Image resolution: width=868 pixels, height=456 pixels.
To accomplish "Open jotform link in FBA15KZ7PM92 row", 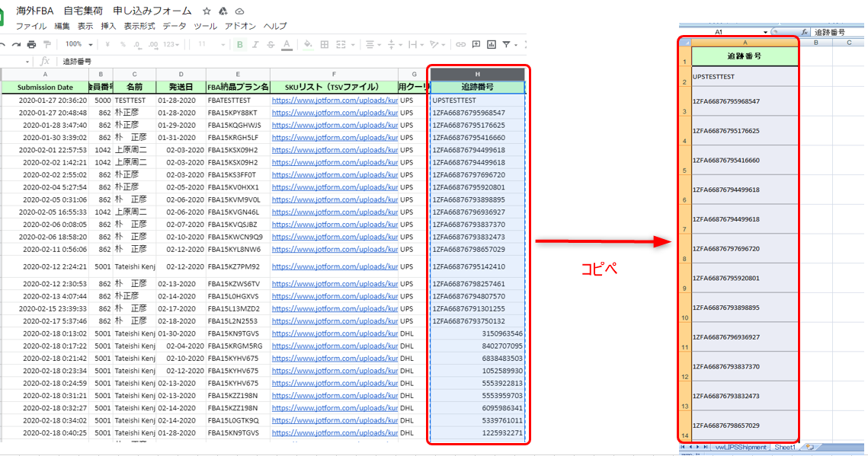I will coord(335,266).
